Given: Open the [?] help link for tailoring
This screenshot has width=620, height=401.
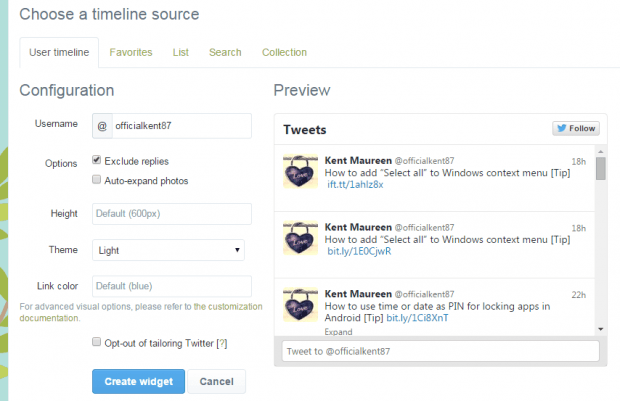Looking at the screenshot, I should click(x=221, y=343).
